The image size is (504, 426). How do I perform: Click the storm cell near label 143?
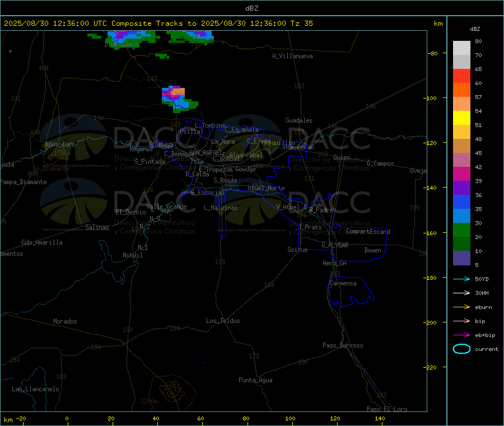pyautogui.click(x=179, y=99)
